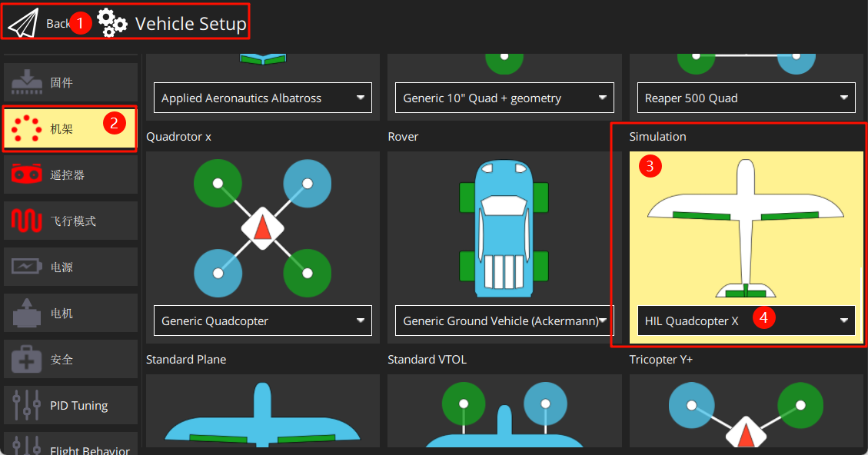Click the paper plane Back icon

coord(23,23)
